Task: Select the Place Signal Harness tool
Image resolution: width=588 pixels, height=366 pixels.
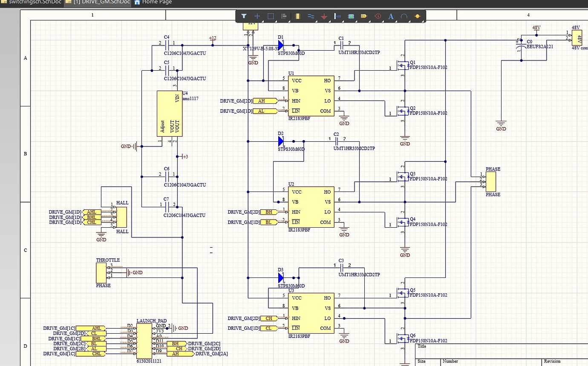Action: point(337,16)
